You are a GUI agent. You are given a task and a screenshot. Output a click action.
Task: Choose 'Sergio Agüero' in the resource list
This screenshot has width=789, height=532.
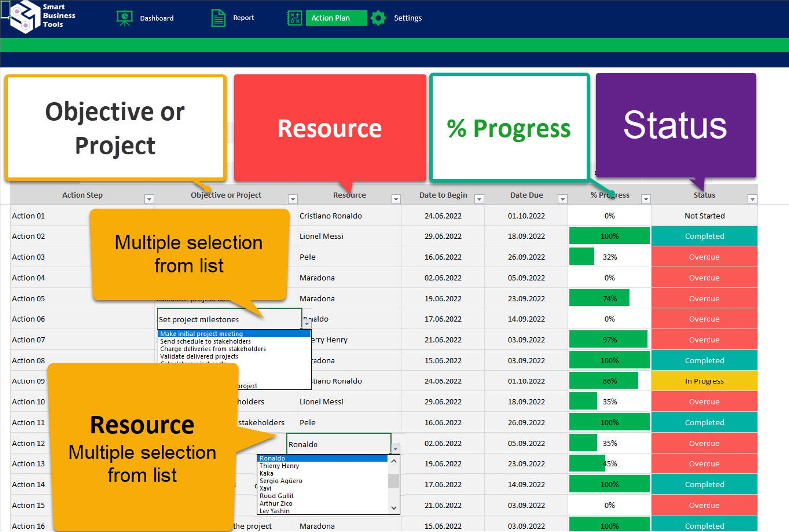322,481
